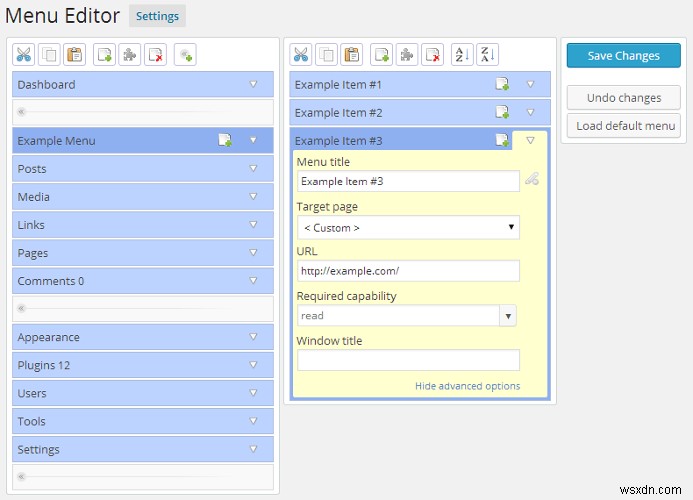
Task: Expand the Media menu properties
Action: pyautogui.click(x=253, y=196)
